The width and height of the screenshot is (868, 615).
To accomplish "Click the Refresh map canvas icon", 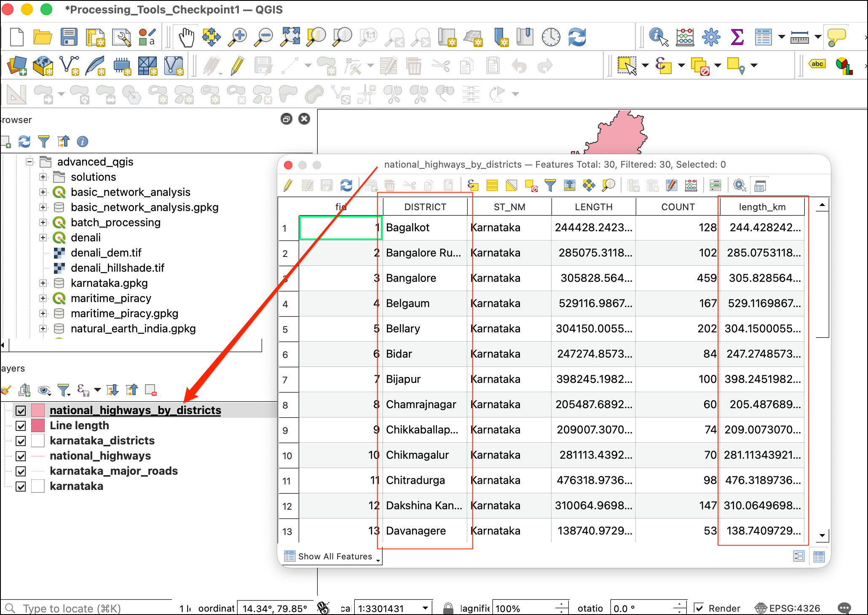I will pos(577,37).
